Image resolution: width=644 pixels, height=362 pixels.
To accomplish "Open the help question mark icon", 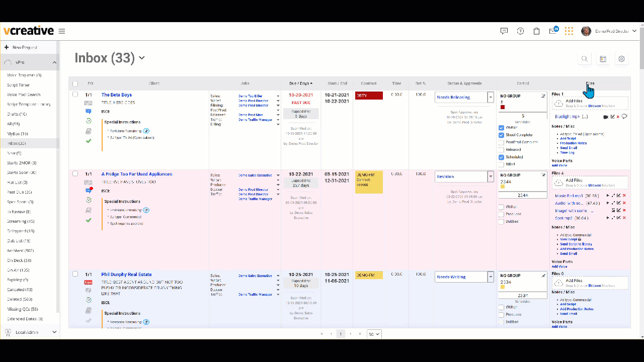I will point(520,31).
